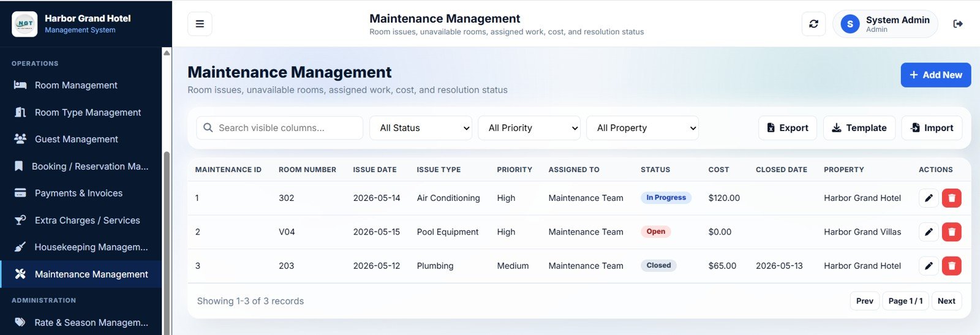This screenshot has width=980, height=335.
Task: Sort by Maintenance ID column header
Action: (228, 170)
